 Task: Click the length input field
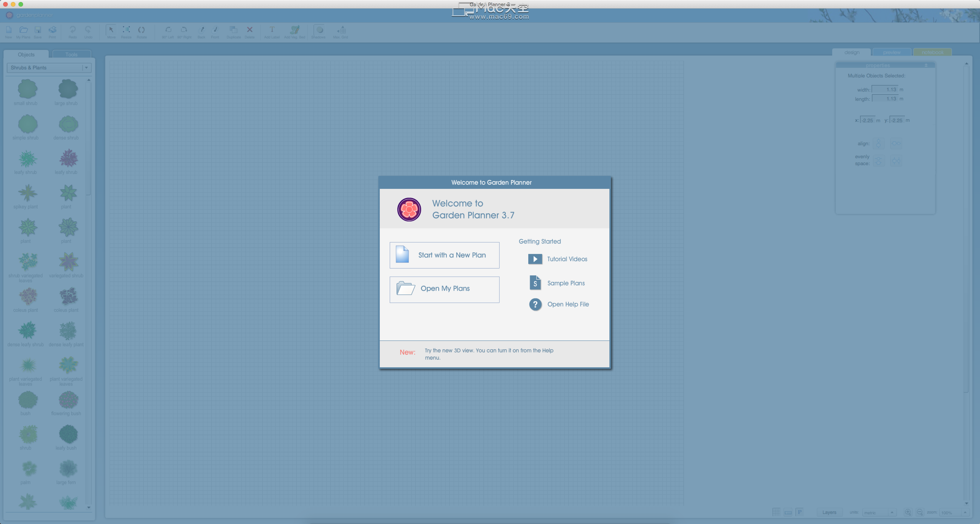tap(885, 99)
